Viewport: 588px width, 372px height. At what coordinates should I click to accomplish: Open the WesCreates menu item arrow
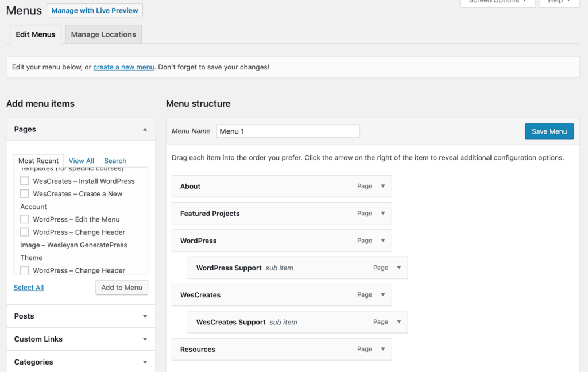click(x=383, y=294)
